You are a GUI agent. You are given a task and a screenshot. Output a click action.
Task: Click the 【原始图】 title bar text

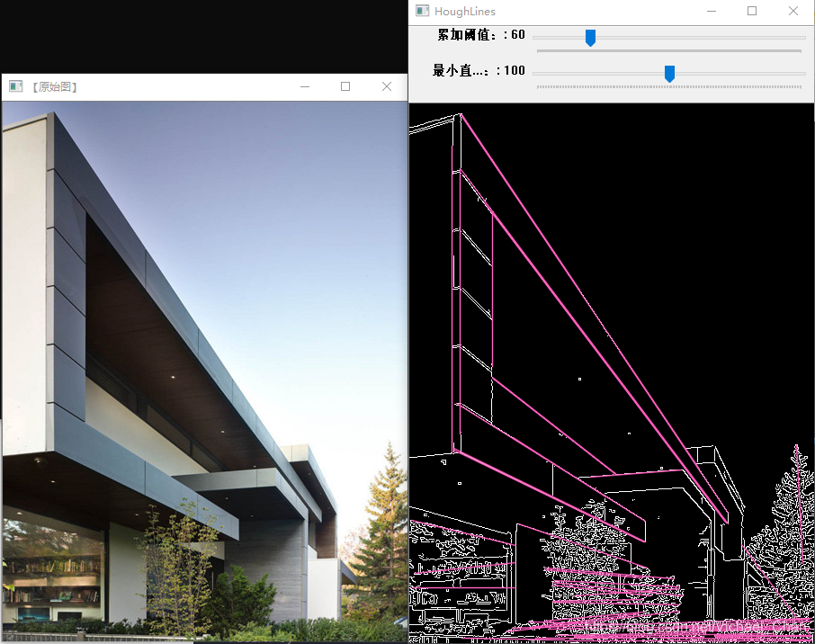[55, 87]
